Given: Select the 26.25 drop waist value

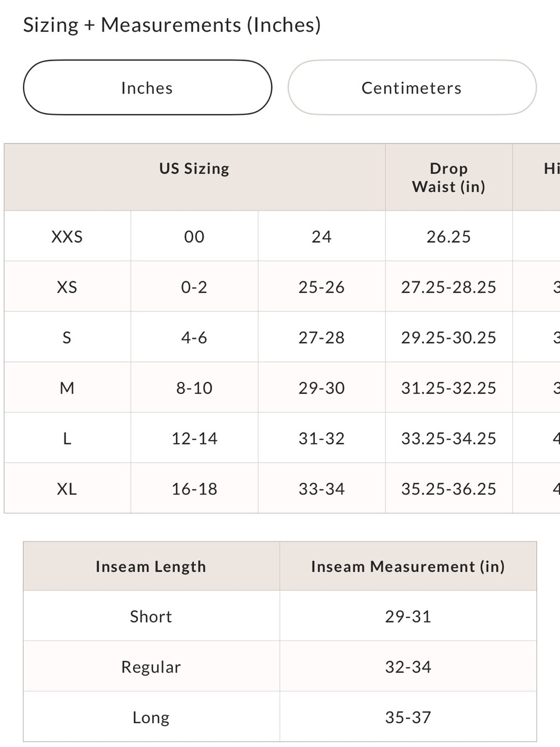Looking at the screenshot, I should (449, 236).
